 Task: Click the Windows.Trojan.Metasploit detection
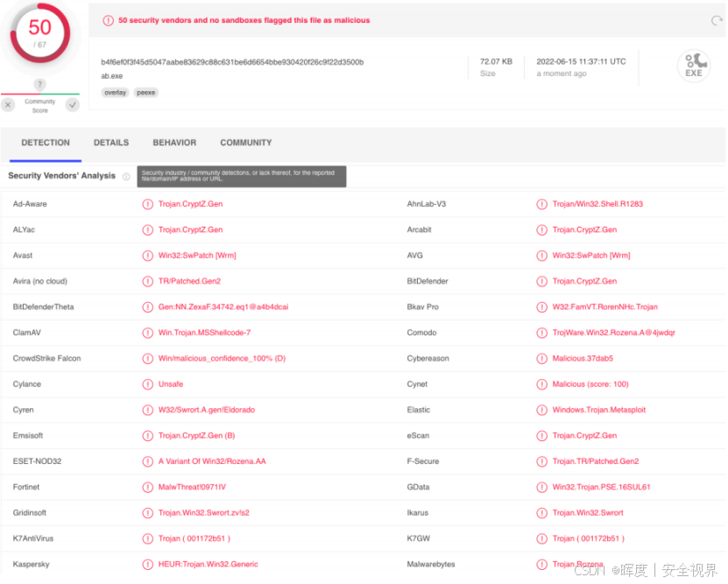[599, 410]
